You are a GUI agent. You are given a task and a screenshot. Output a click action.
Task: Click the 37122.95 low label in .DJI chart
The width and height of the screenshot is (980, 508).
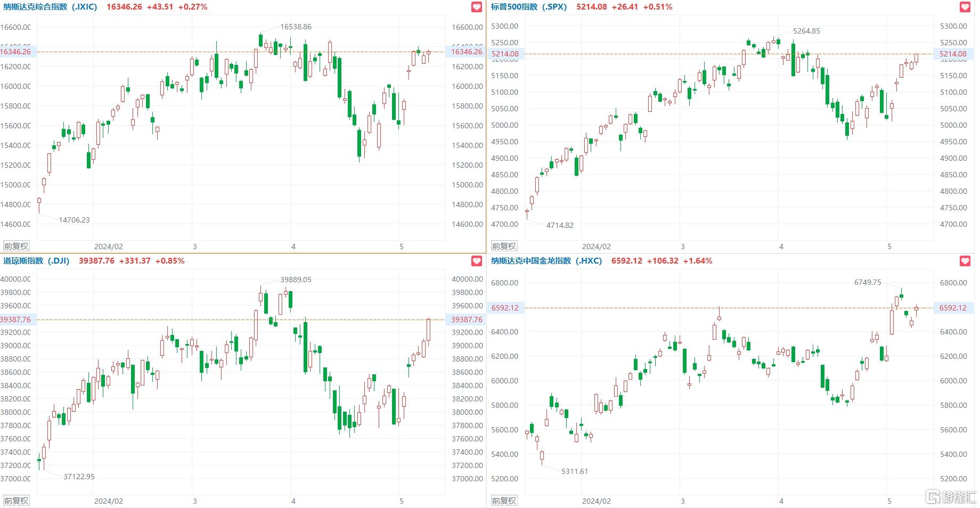pyautogui.click(x=79, y=477)
